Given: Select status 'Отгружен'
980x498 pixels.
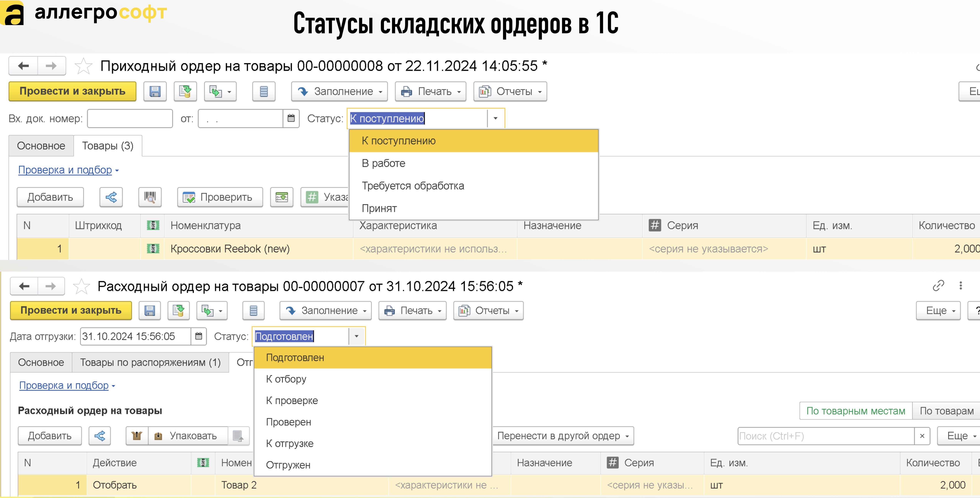Looking at the screenshot, I should coord(373,465).
